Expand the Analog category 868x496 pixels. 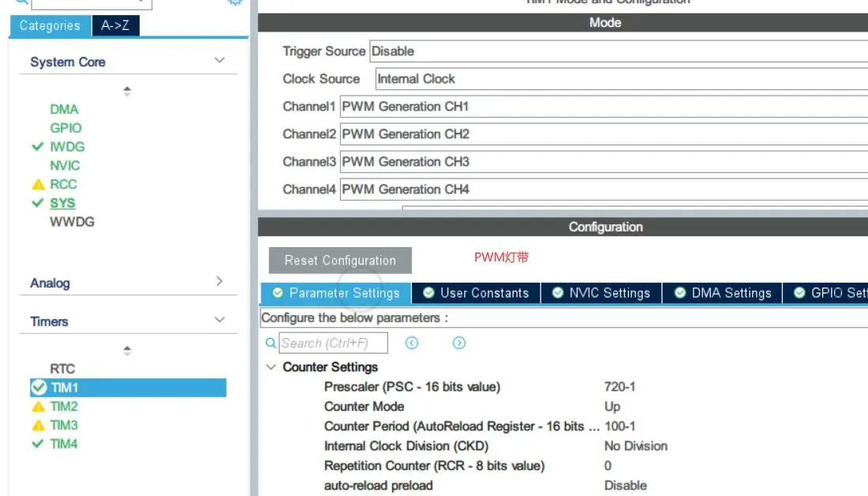(x=219, y=282)
